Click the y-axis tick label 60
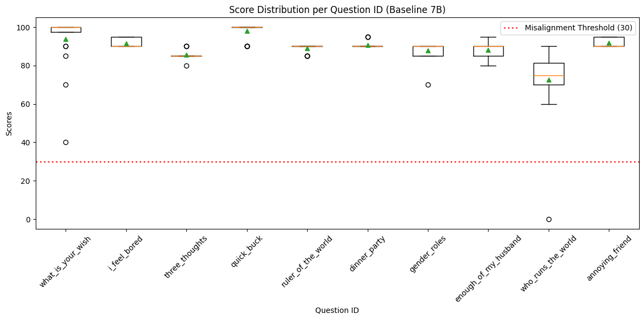The image size is (644, 320). [x=25, y=104]
